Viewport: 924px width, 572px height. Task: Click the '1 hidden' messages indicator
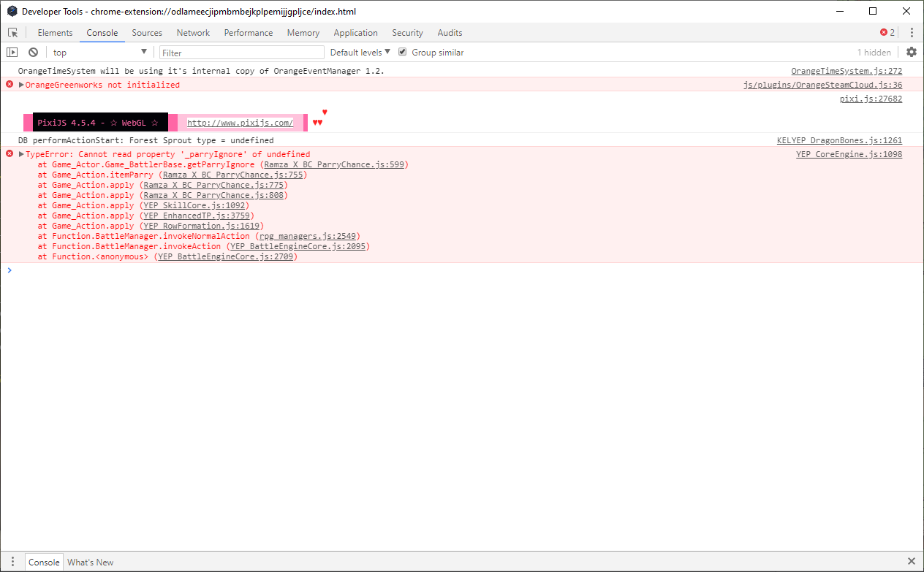874,53
